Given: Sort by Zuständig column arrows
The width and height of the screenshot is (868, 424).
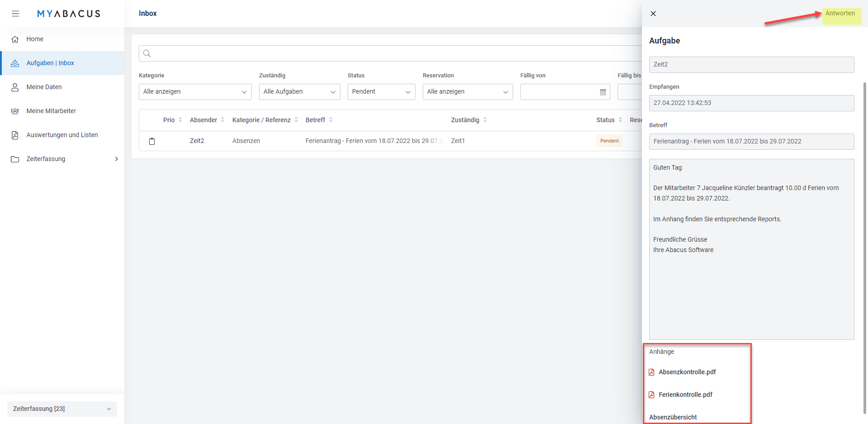Looking at the screenshot, I should pyautogui.click(x=485, y=120).
